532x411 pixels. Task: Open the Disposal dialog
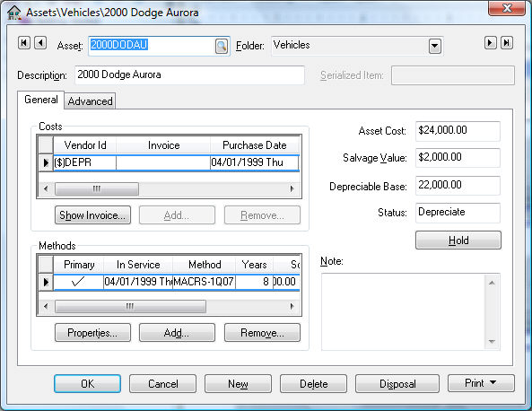click(397, 383)
